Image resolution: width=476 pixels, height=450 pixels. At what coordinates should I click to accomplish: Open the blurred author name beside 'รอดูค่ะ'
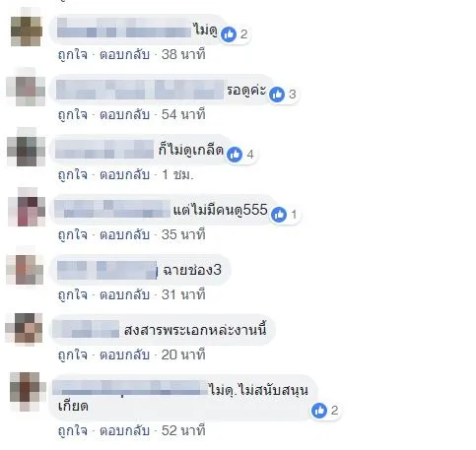140,90
